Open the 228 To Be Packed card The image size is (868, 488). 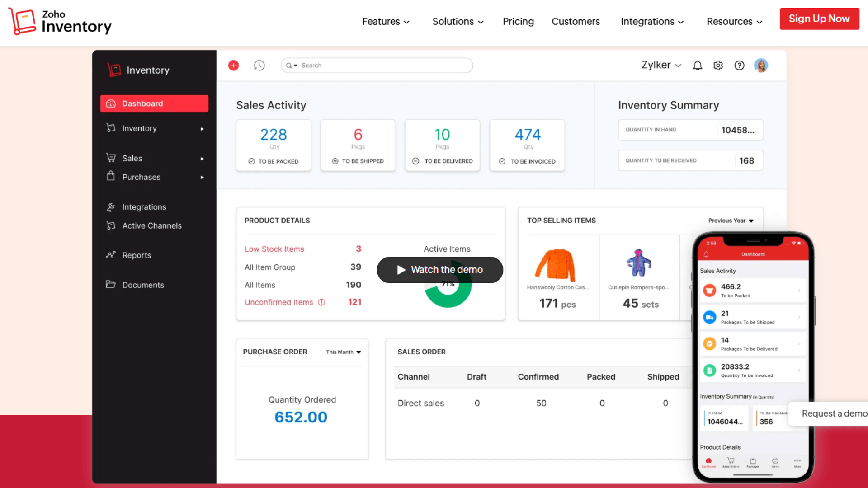coord(274,145)
